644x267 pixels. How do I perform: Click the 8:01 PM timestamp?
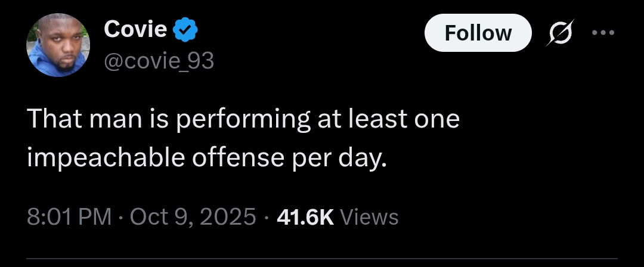pos(69,216)
